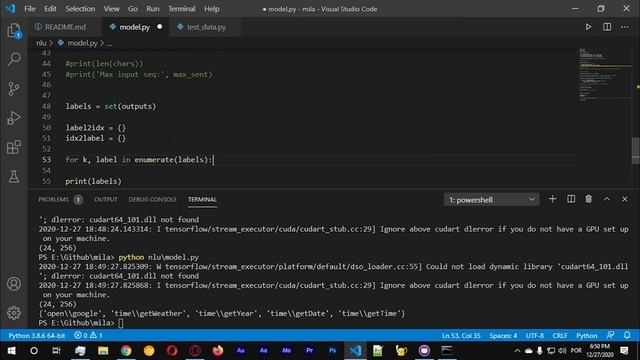Switch to the model.py editor tab
640x360 pixels.
(135, 27)
